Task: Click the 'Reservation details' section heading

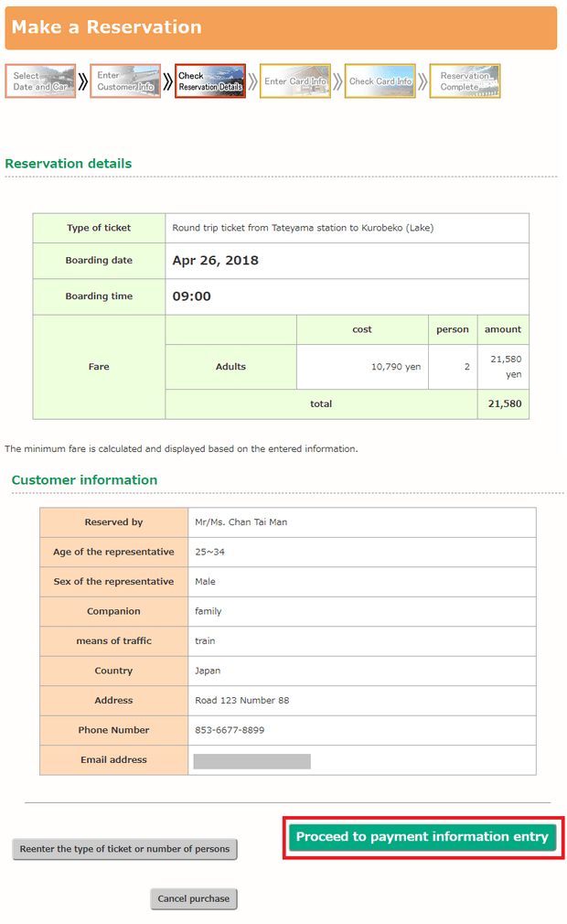Action: tap(69, 164)
